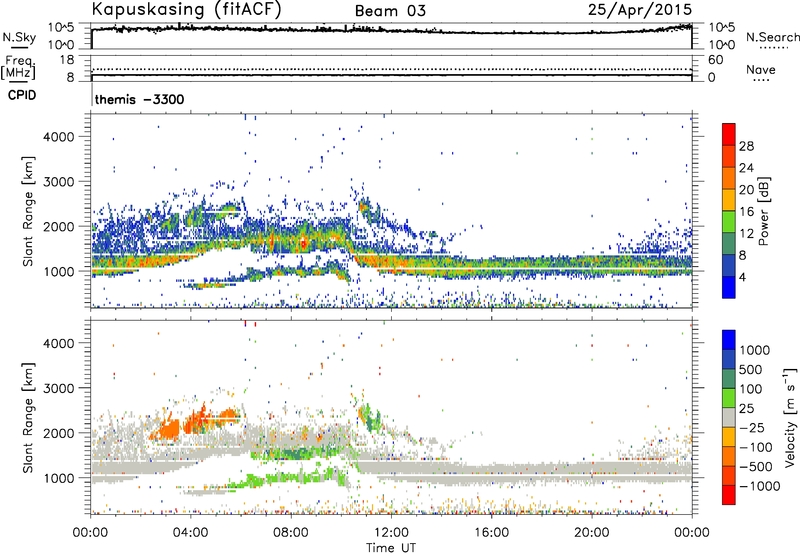Click the 'Power [dB]' colorbar title

click(x=764, y=211)
